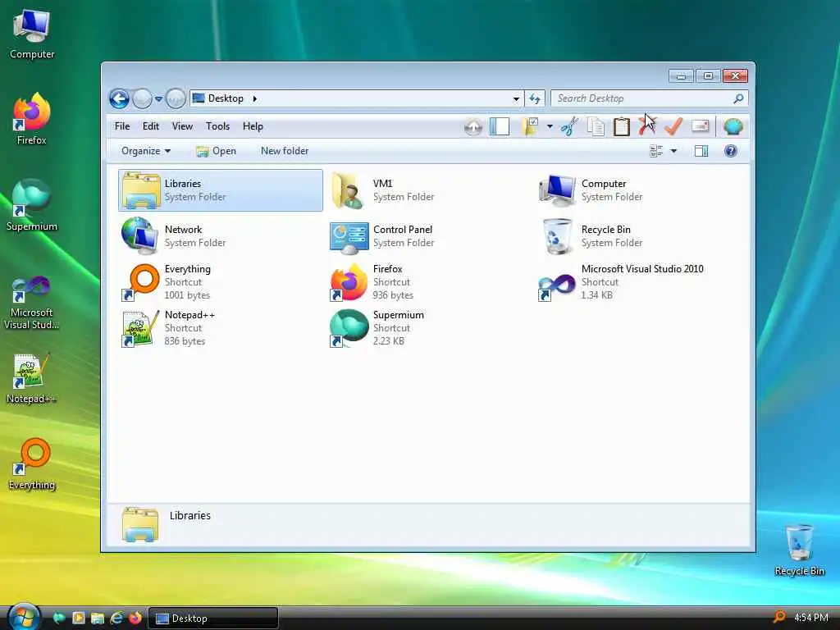Expand the Desktop breadcrumb arrow
This screenshot has height=630, width=840.
(255, 98)
